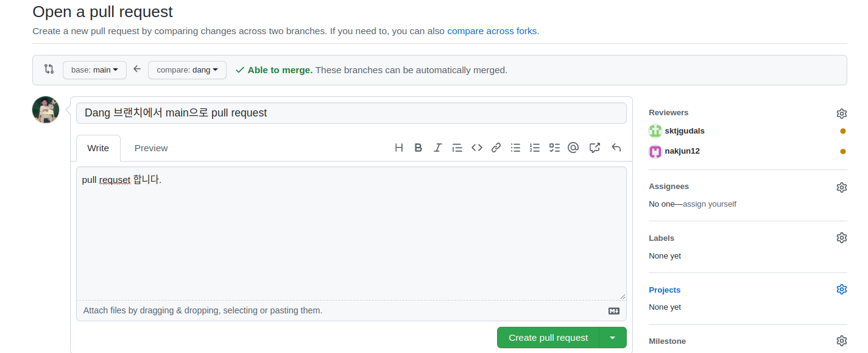Open Labels settings gear
Screen dimensions: 868x353
pos(842,238)
